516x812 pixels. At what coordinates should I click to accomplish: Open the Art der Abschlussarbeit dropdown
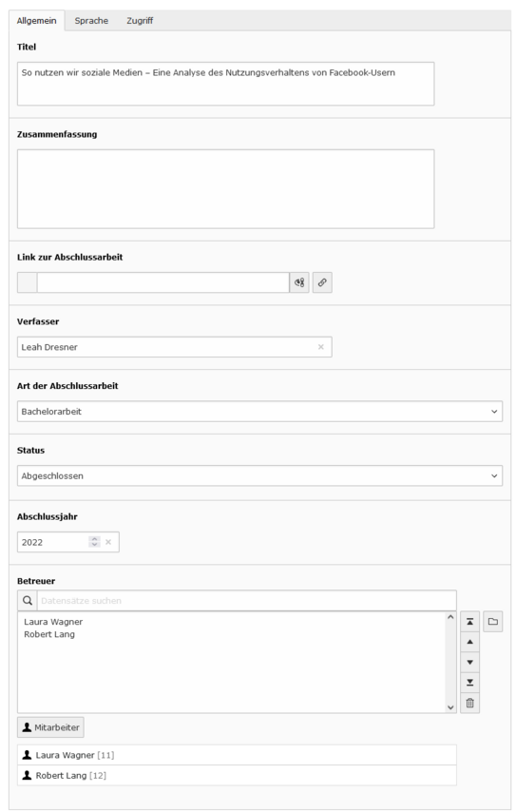[x=259, y=412]
